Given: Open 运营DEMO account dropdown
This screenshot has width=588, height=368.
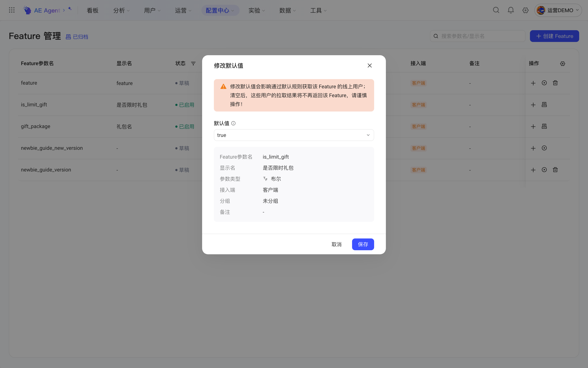Looking at the screenshot, I should (x=558, y=10).
